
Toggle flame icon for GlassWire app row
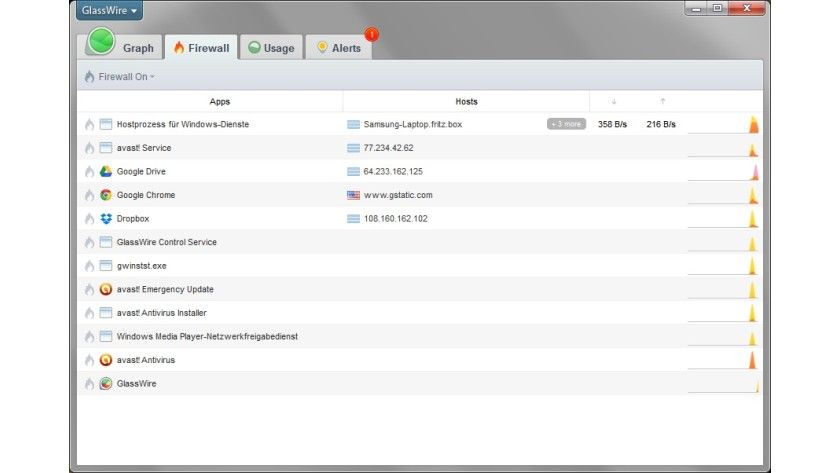coord(89,384)
